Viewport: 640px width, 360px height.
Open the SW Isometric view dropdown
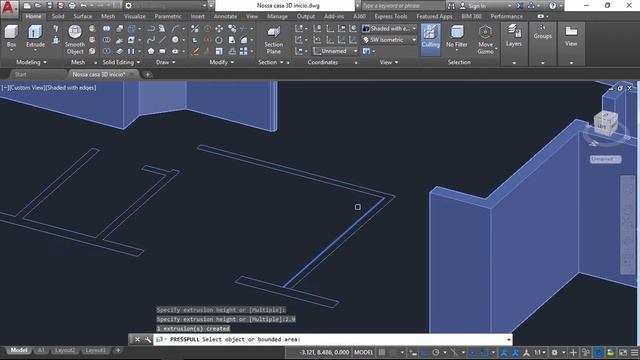pos(390,40)
